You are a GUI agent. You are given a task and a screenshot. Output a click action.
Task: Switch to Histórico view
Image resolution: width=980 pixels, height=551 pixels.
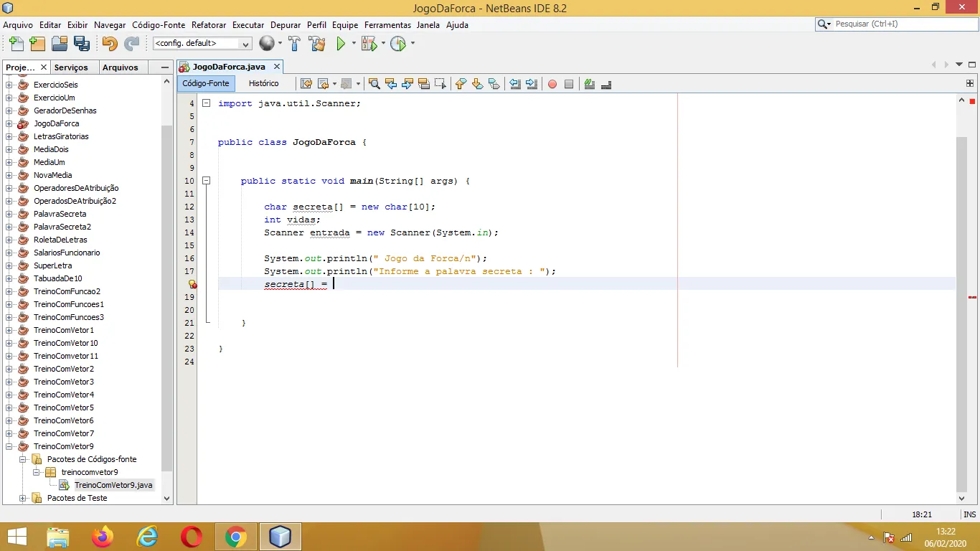(x=263, y=84)
